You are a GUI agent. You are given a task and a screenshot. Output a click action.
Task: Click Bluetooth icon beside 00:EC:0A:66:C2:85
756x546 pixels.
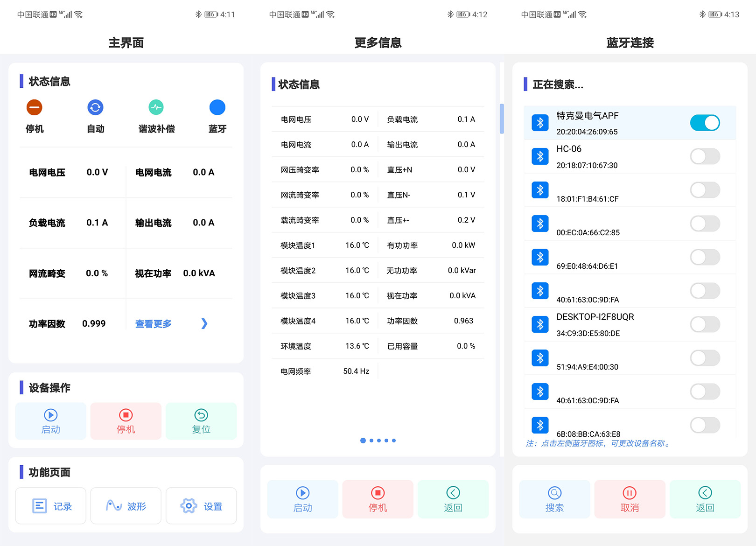click(540, 224)
